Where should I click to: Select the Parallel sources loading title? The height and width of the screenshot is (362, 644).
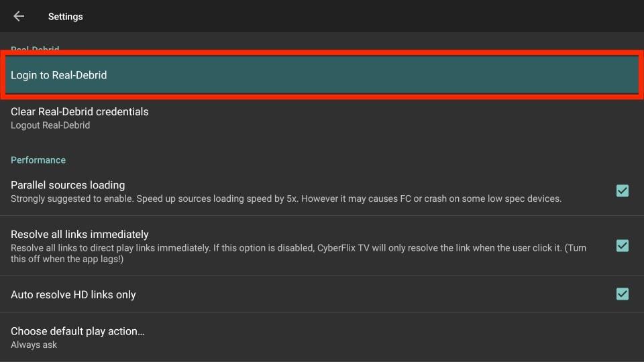(x=68, y=185)
